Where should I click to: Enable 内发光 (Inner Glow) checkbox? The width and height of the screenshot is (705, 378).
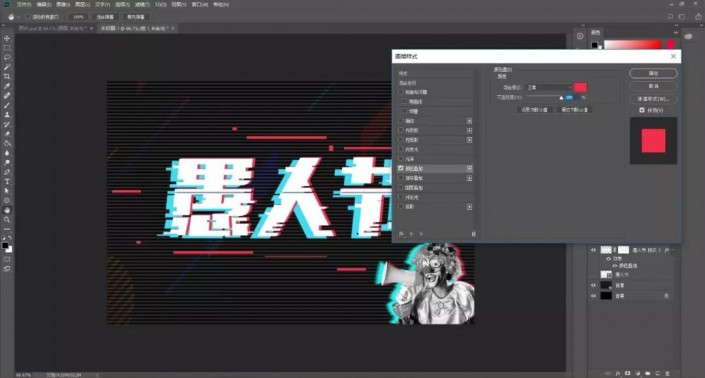(x=401, y=149)
